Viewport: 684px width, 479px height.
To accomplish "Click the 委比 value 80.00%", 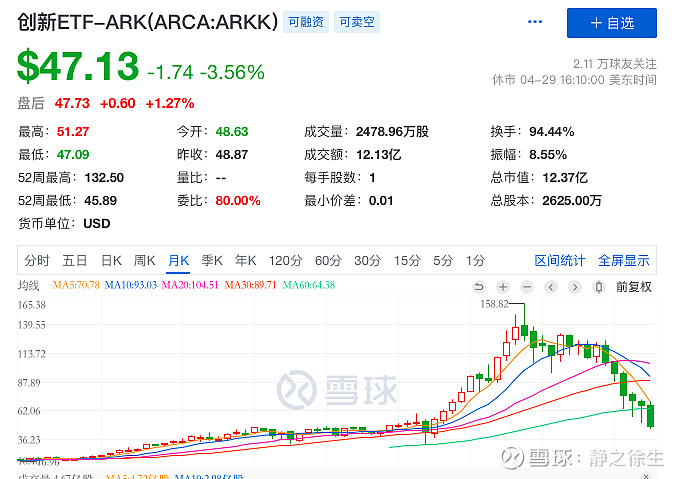I will point(238,201).
